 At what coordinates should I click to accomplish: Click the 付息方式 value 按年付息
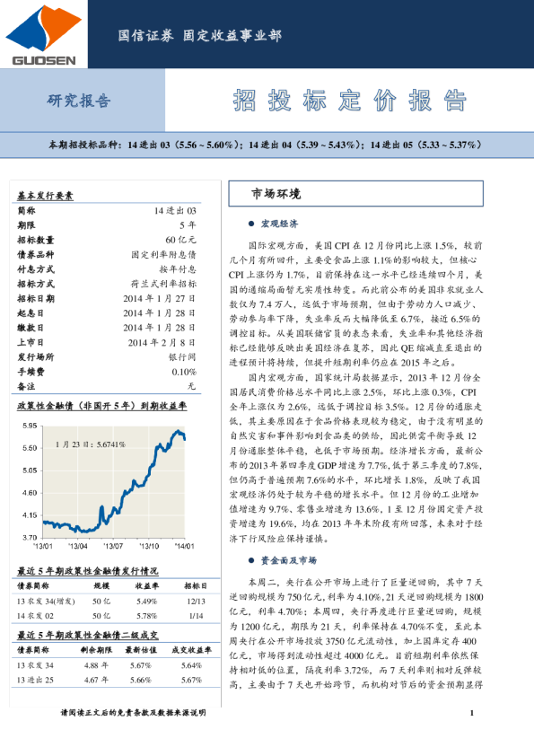point(178,269)
